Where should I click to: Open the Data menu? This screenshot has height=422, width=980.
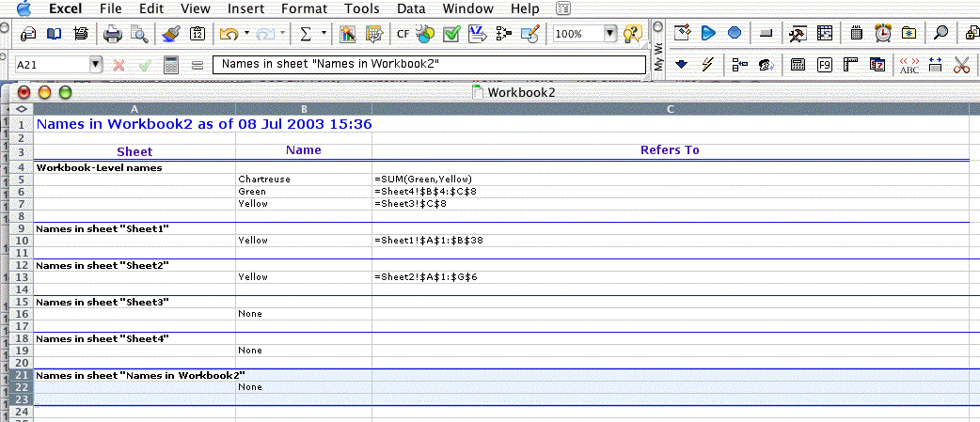[x=411, y=8]
